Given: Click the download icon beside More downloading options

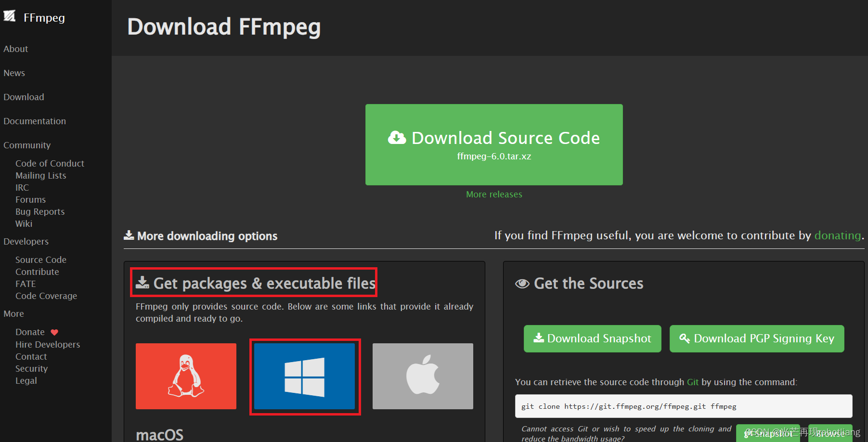Looking at the screenshot, I should coord(129,235).
